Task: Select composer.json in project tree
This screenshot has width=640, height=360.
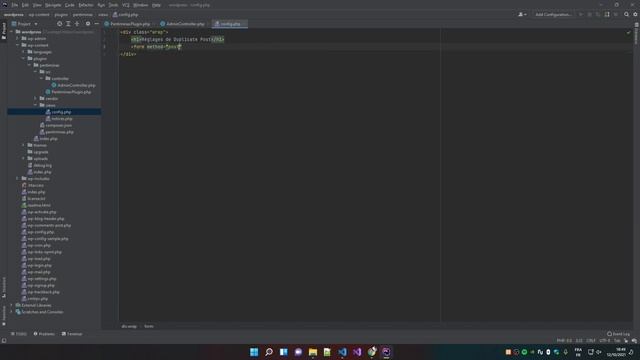Action: click(x=56, y=125)
